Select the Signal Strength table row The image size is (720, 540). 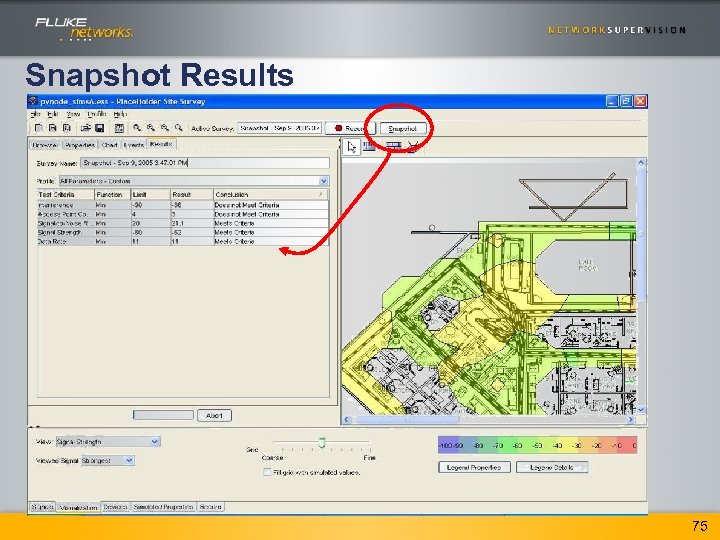tap(183, 232)
